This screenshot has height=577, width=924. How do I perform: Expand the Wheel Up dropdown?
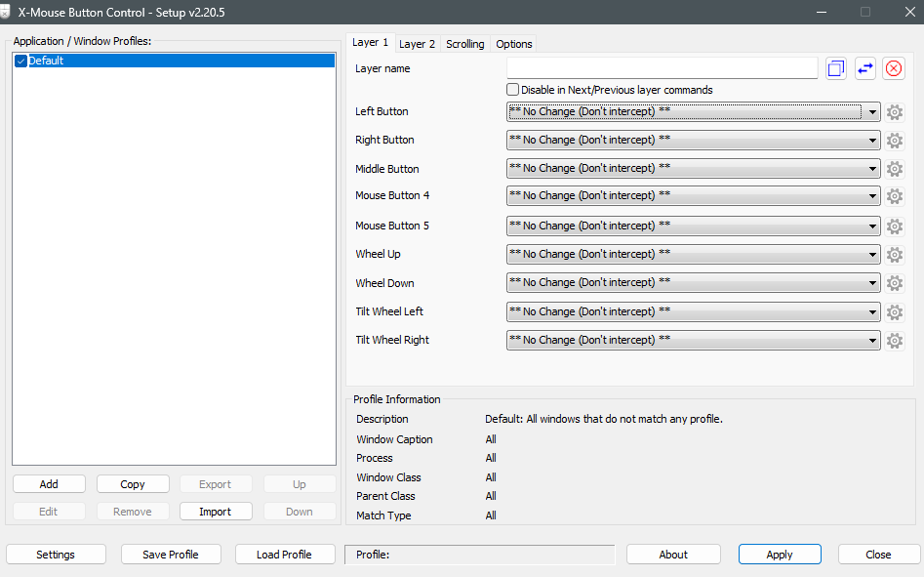pos(693,255)
